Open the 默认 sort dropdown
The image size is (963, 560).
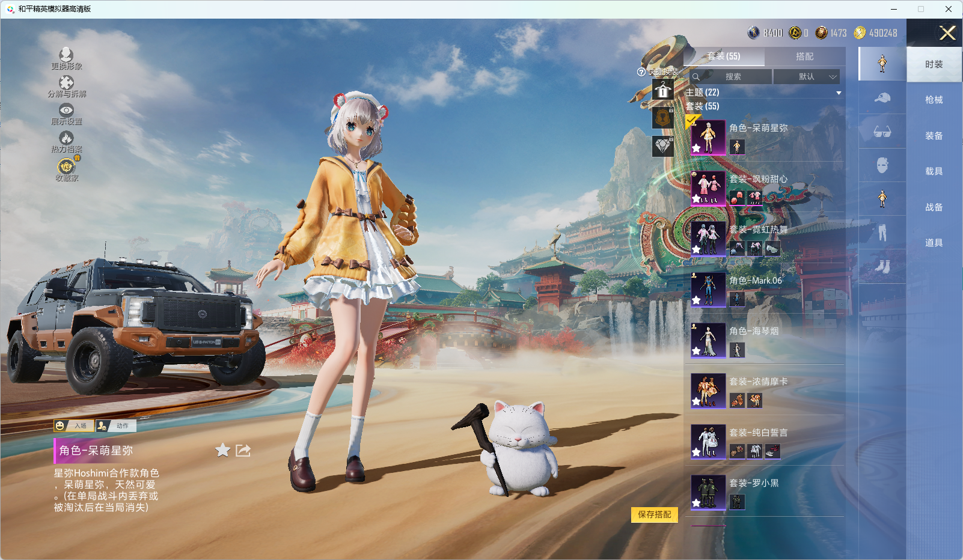tap(806, 77)
